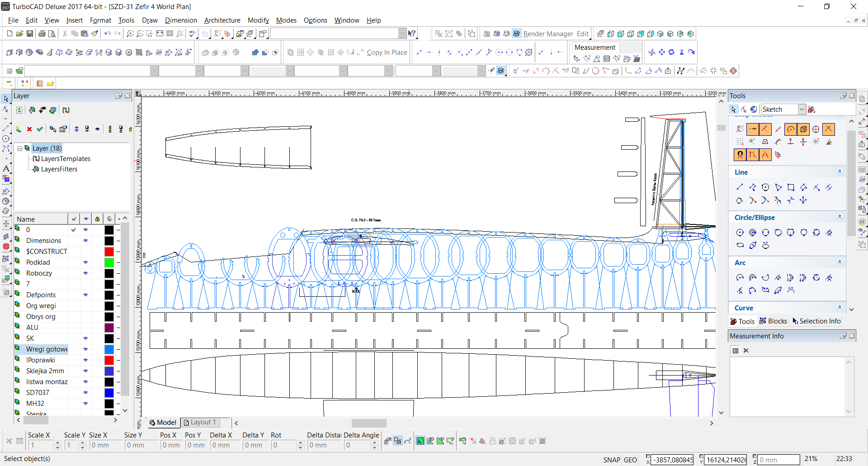Click the Save floppy disk icon

(30, 33)
